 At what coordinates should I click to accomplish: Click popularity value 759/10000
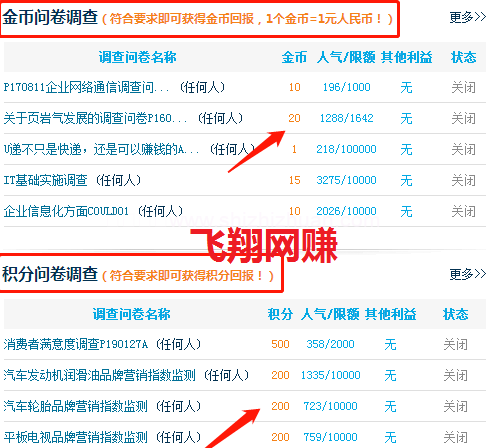click(x=330, y=437)
